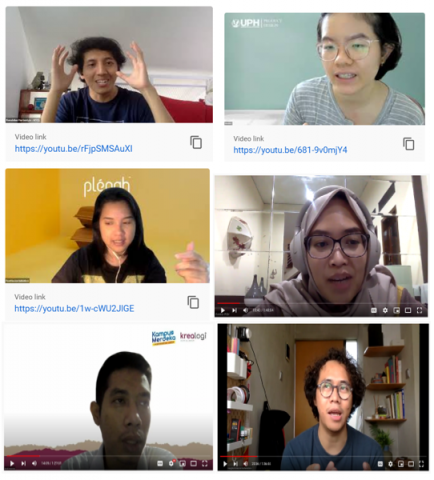The height and width of the screenshot is (480, 434).
Task: Enter fullscreen on hijab woman's video
Action: coord(419,310)
